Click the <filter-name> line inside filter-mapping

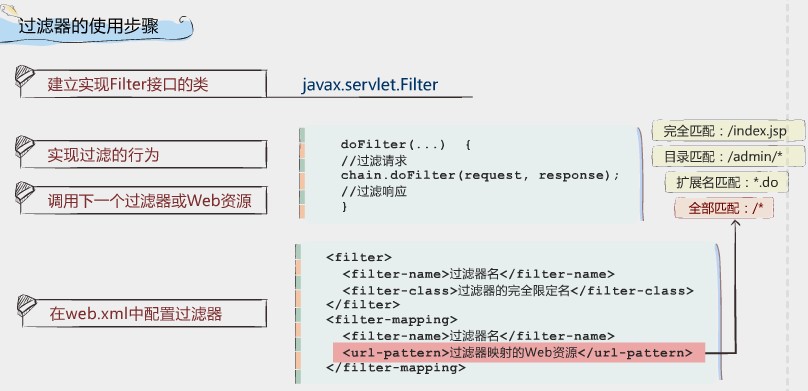478,336
